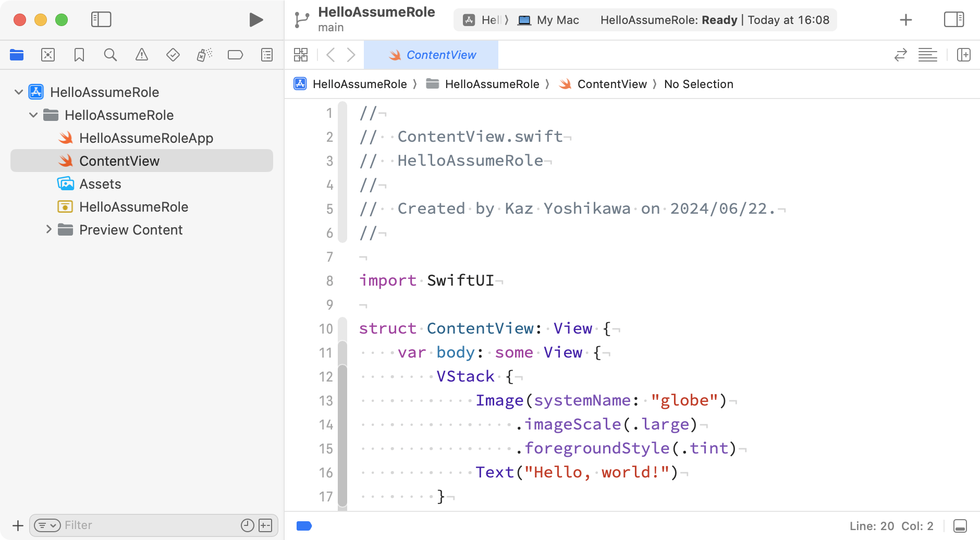Viewport: 980px width, 540px height.
Task: Open the Find navigator
Action: (111, 55)
